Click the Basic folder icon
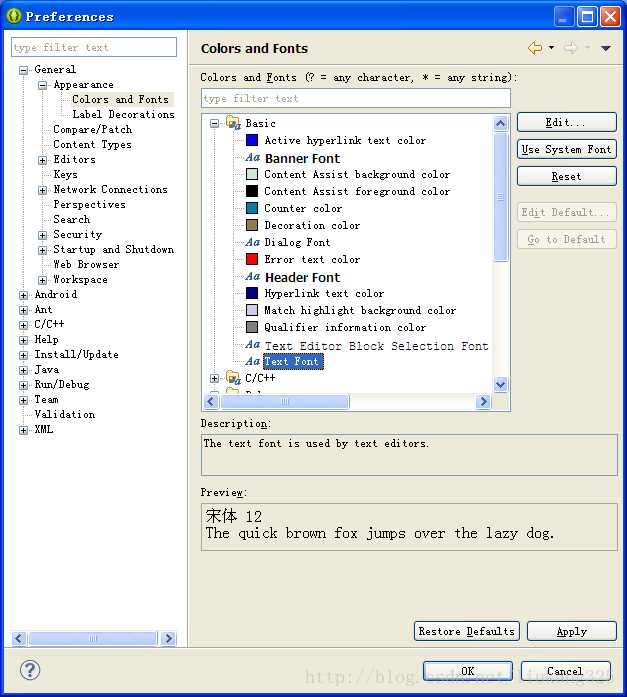The image size is (627, 697). tap(233, 122)
